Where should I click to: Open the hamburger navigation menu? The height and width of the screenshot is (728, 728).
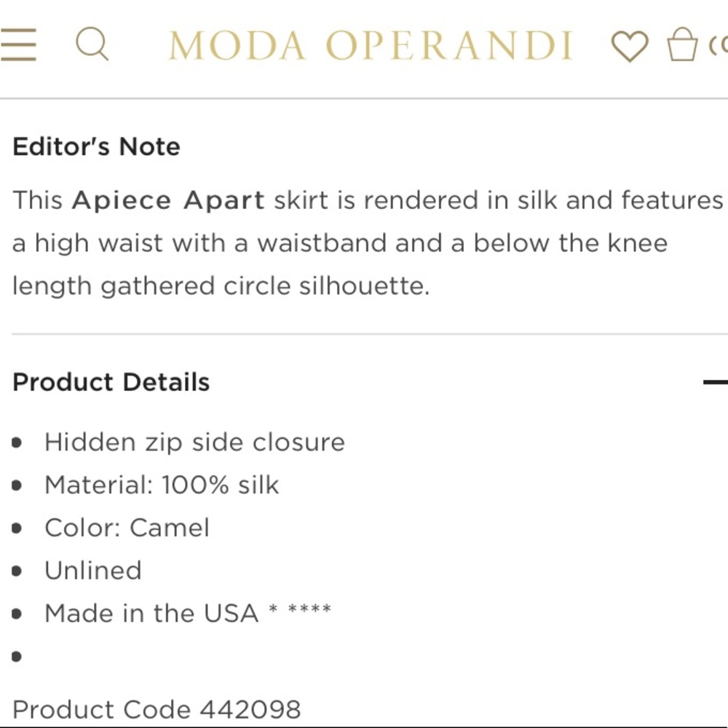[x=18, y=45]
